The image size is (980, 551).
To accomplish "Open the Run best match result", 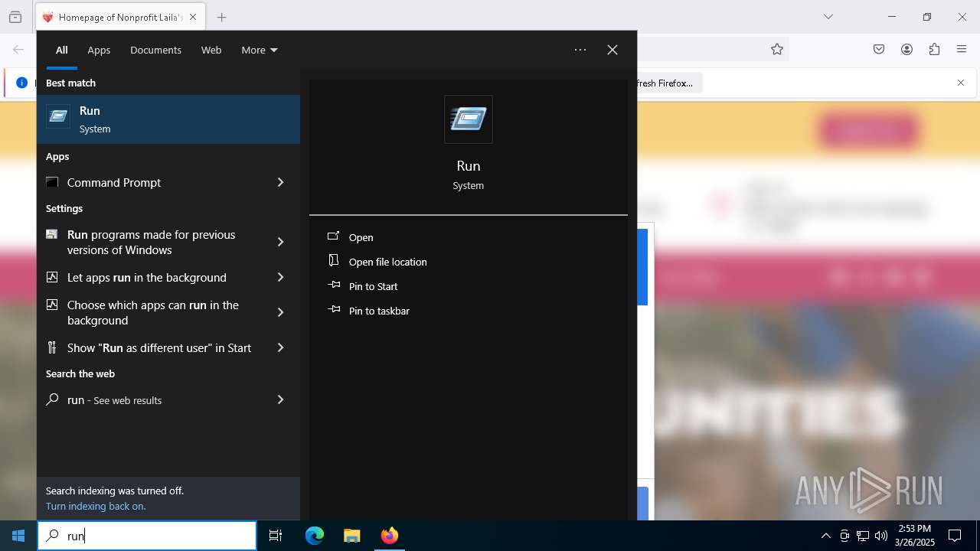I will point(168,119).
